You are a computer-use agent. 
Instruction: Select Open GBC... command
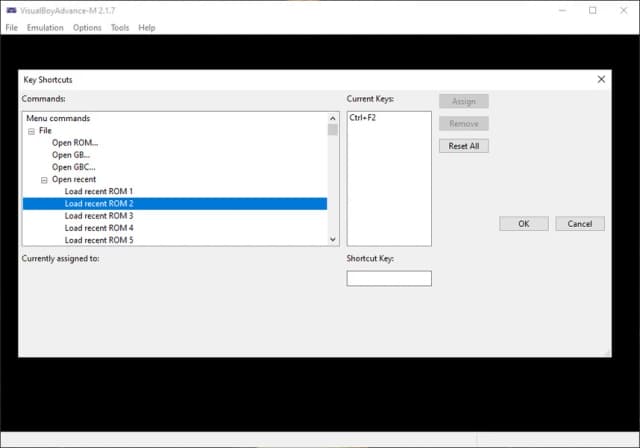click(73, 167)
